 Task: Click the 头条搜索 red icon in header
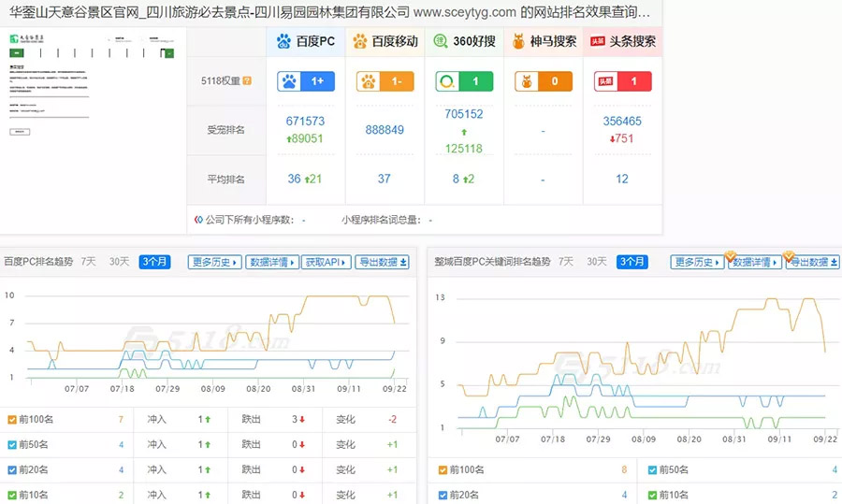coord(598,41)
